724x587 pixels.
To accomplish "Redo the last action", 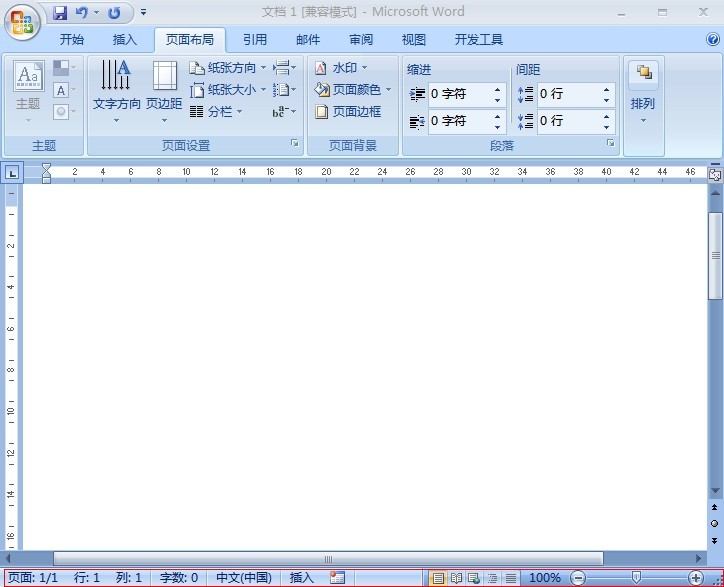I will pyautogui.click(x=114, y=12).
